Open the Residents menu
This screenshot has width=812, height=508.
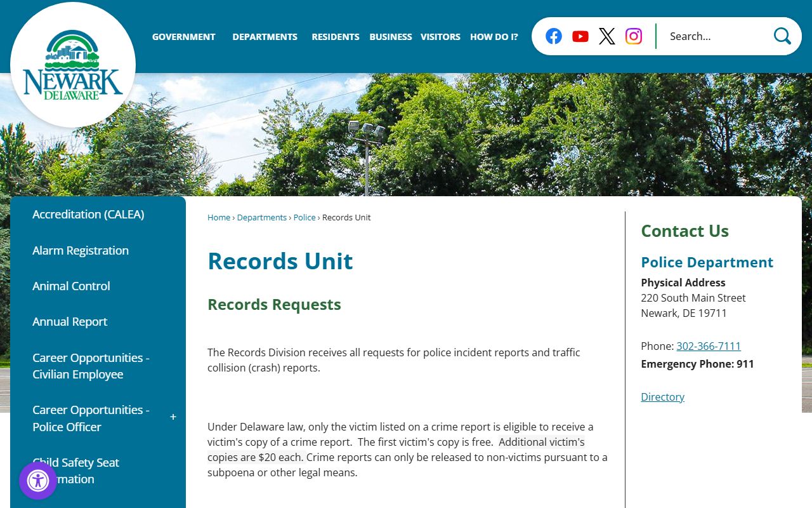pyautogui.click(x=335, y=37)
